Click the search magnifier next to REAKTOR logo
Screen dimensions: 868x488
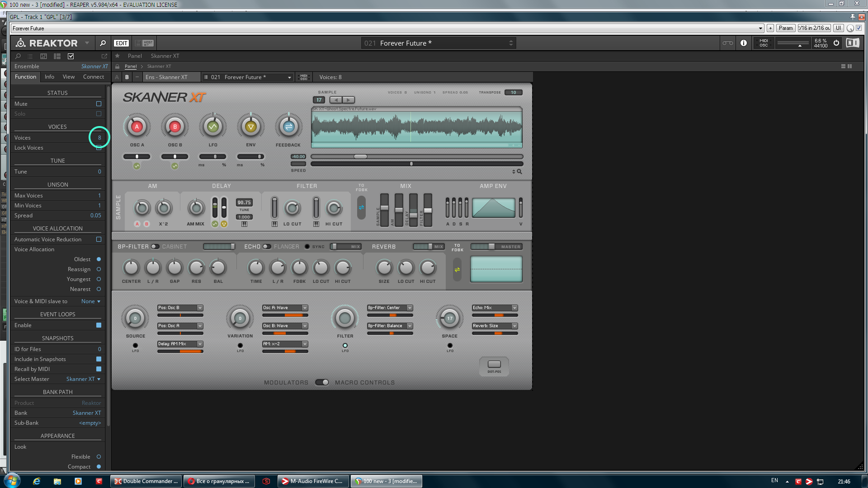click(103, 43)
